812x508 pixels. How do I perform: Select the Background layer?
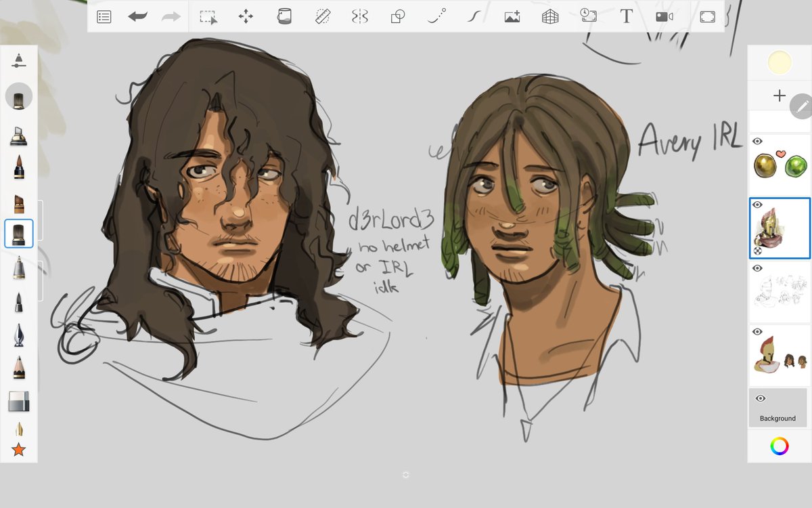778,408
